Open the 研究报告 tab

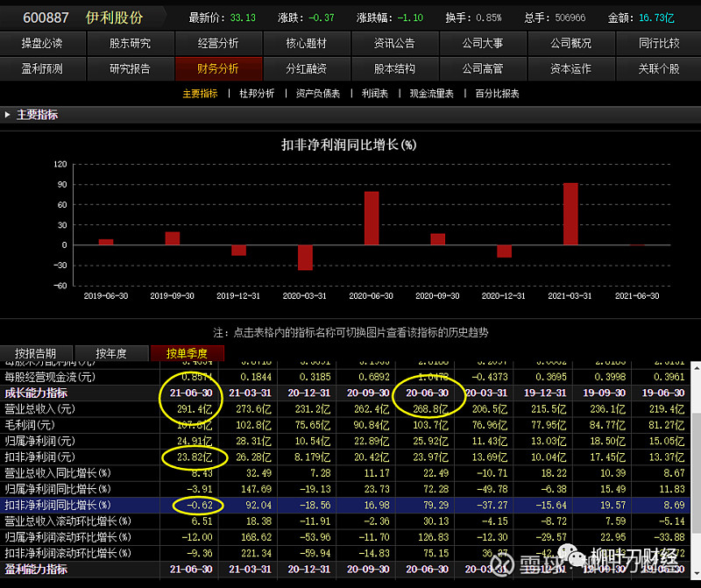tap(131, 69)
